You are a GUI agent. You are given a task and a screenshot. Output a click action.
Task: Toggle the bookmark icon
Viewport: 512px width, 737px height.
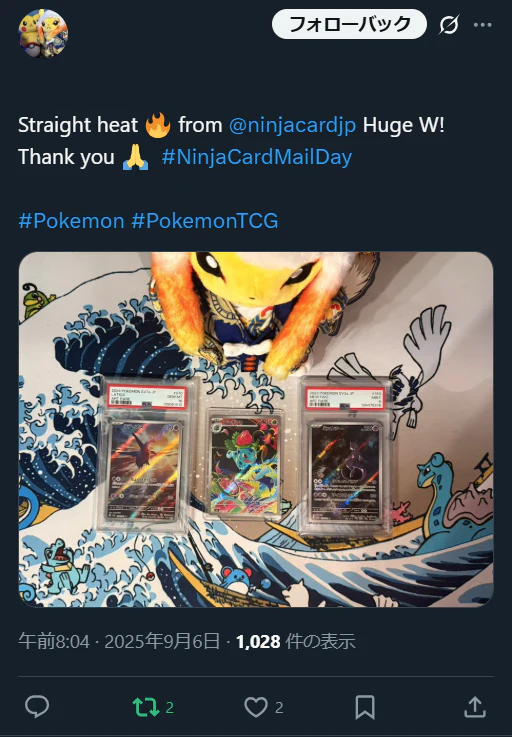pos(365,707)
